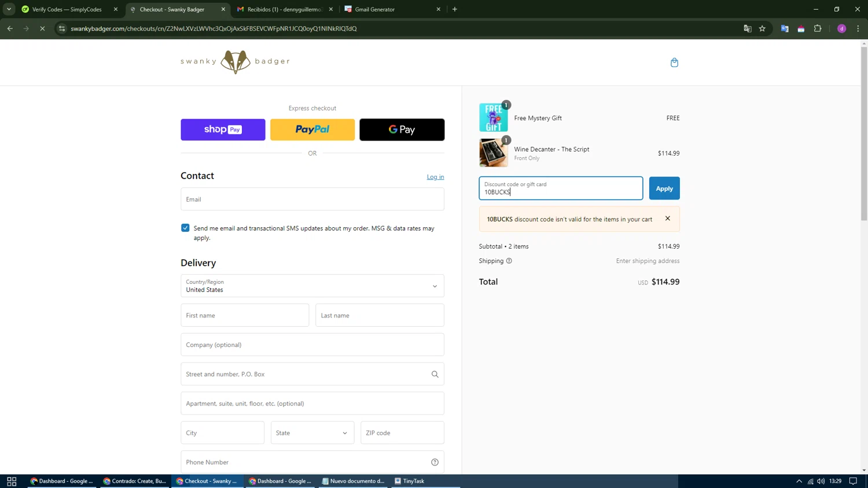Open the phone number help icon

coord(435,462)
